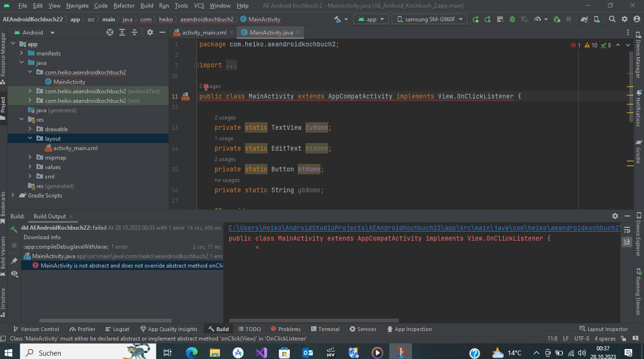Click Sync Project with Gradle Files icon
Viewport: 644px width, 359px height.
click(x=585, y=19)
